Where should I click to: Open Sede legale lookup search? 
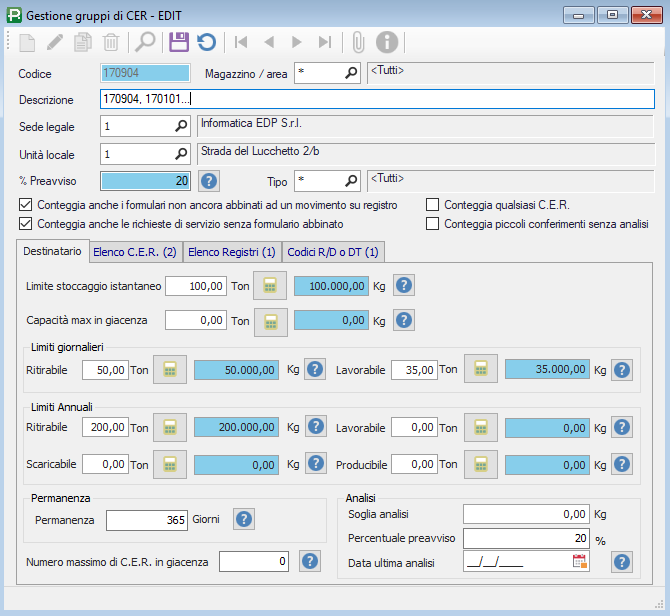coord(181,127)
